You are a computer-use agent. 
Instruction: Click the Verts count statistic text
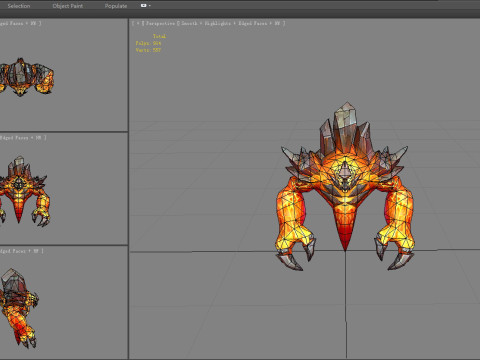(x=148, y=50)
